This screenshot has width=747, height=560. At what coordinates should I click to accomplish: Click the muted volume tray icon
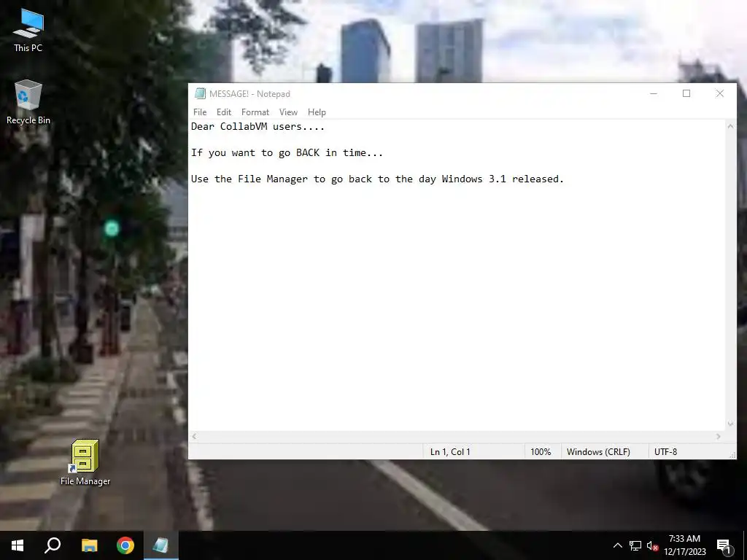pyautogui.click(x=653, y=545)
